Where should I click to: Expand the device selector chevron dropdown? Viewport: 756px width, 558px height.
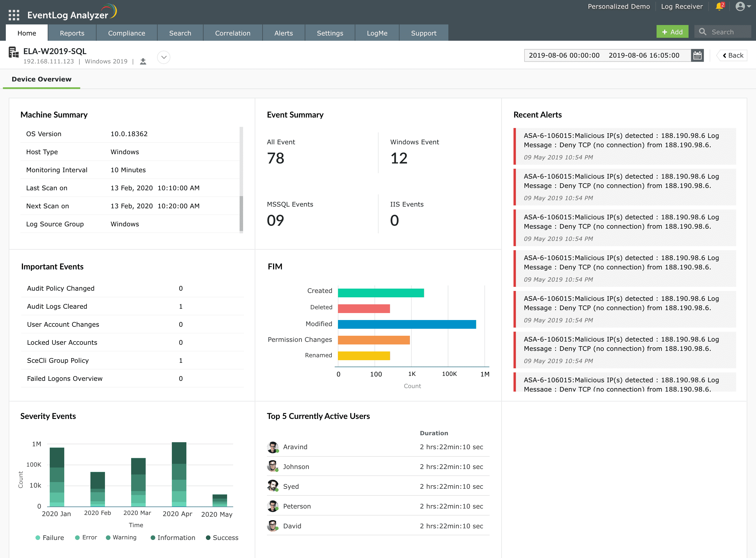[164, 57]
